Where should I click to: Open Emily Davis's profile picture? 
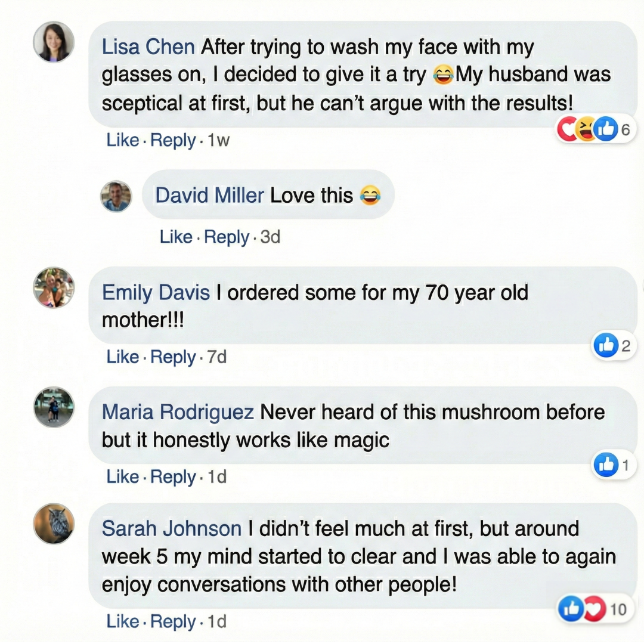pos(54,287)
